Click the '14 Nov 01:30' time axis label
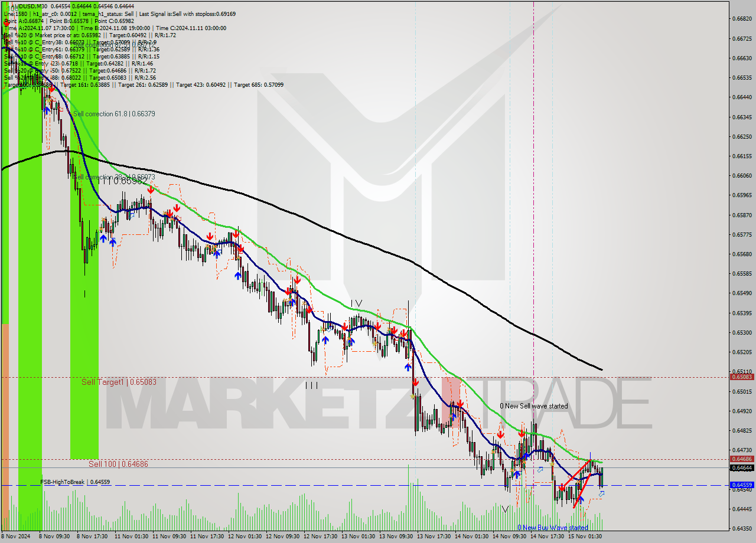The width and height of the screenshot is (756, 543). (471, 537)
